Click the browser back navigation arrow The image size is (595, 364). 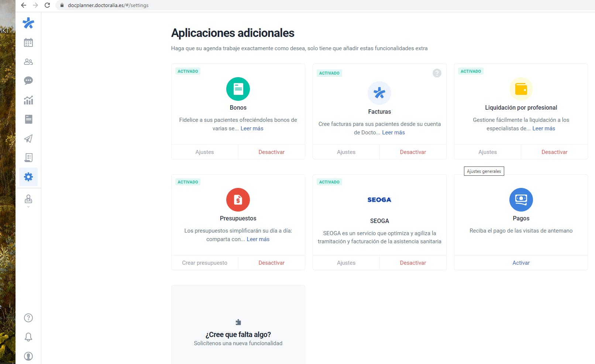(x=23, y=5)
